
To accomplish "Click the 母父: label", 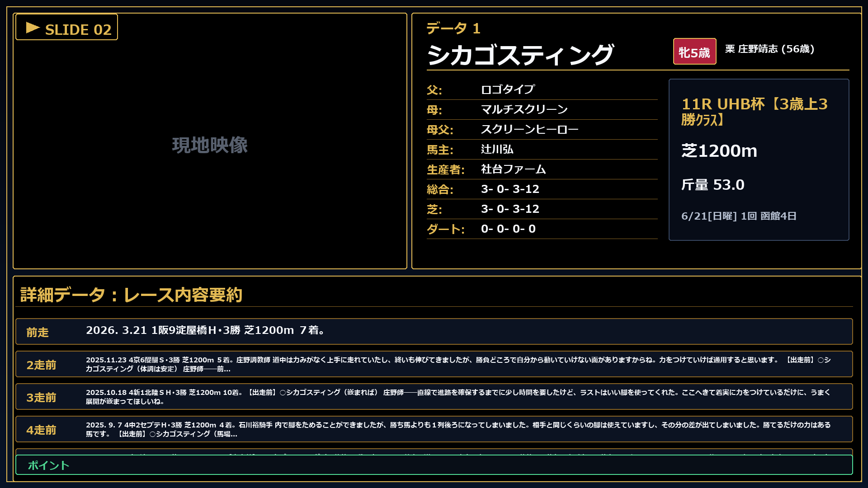I will click(x=440, y=130).
